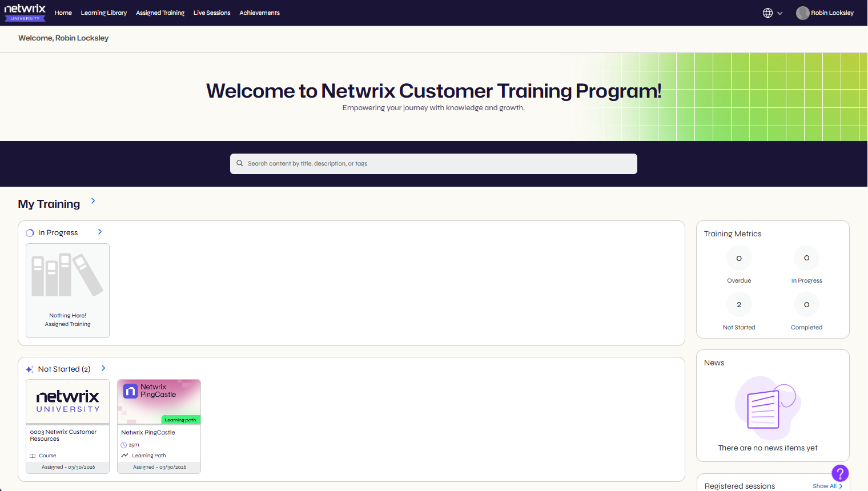Image resolution: width=868 pixels, height=491 pixels.
Task: Open the Assigned Training page
Action: [x=160, y=13]
